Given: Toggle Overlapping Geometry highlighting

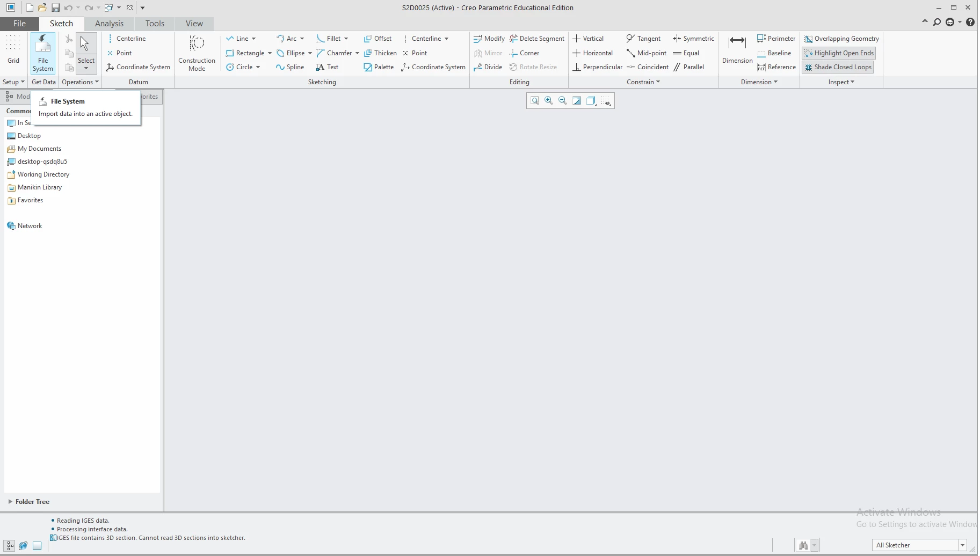Looking at the screenshot, I should click(841, 39).
